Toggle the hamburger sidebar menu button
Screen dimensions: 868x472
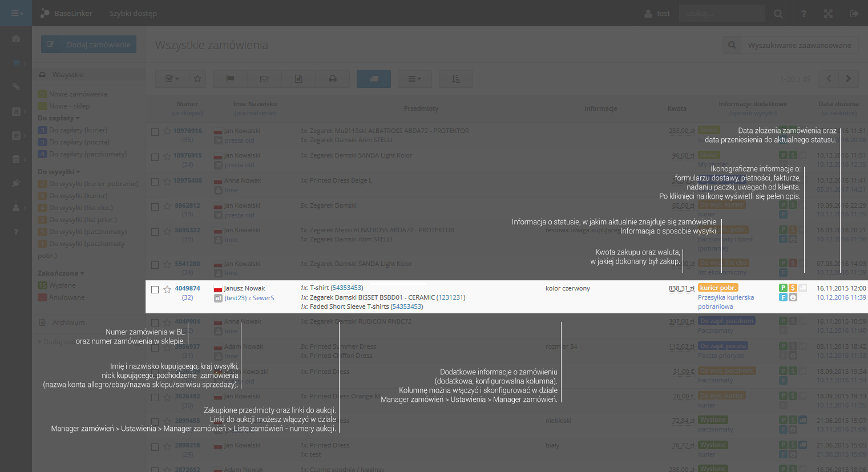(x=16, y=13)
